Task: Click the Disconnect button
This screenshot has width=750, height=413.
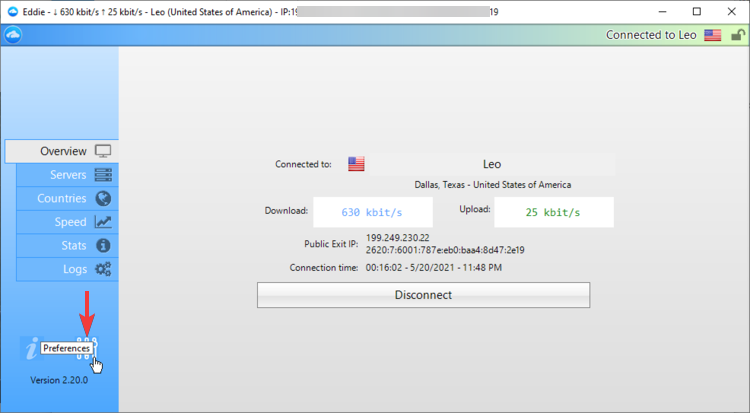Action: tap(423, 295)
